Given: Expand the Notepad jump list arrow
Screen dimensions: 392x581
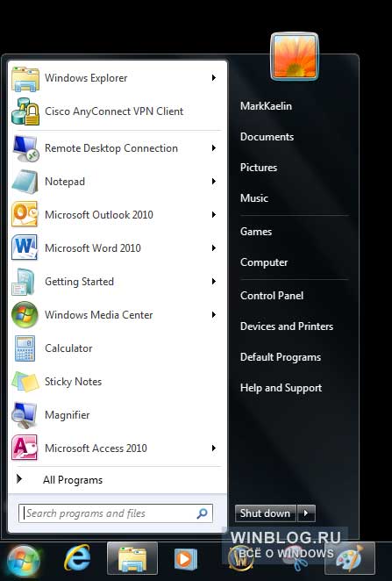Looking at the screenshot, I should (214, 181).
